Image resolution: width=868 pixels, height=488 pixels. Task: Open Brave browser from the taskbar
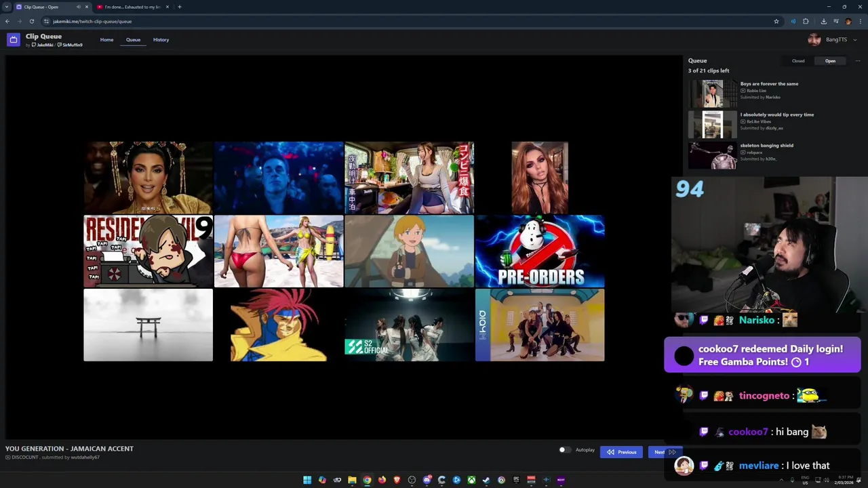(397, 480)
